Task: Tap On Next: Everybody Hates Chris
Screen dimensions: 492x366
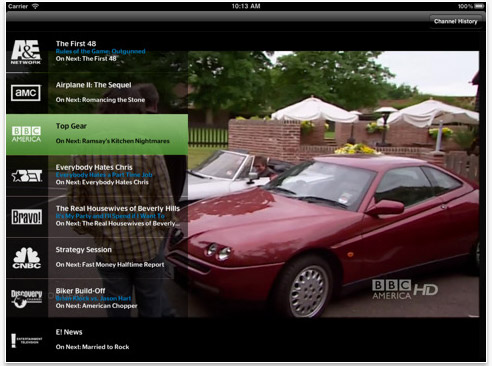Action: (102, 182)
